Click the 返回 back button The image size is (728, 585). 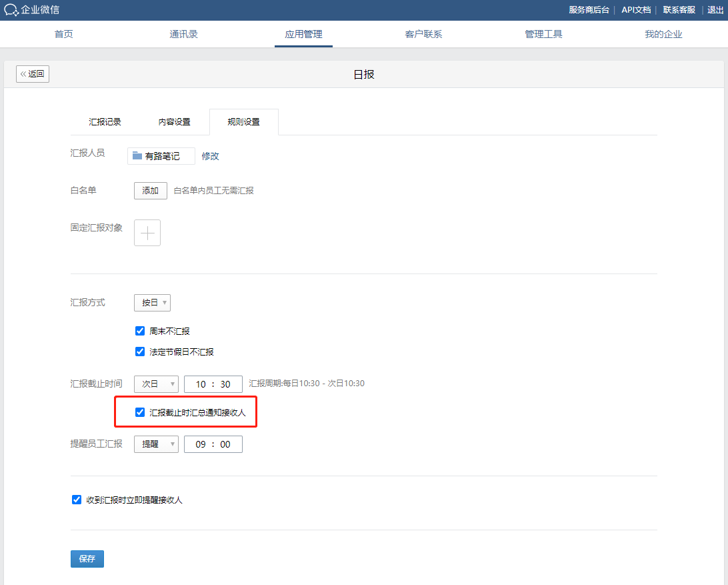click(x=33, y=74)
